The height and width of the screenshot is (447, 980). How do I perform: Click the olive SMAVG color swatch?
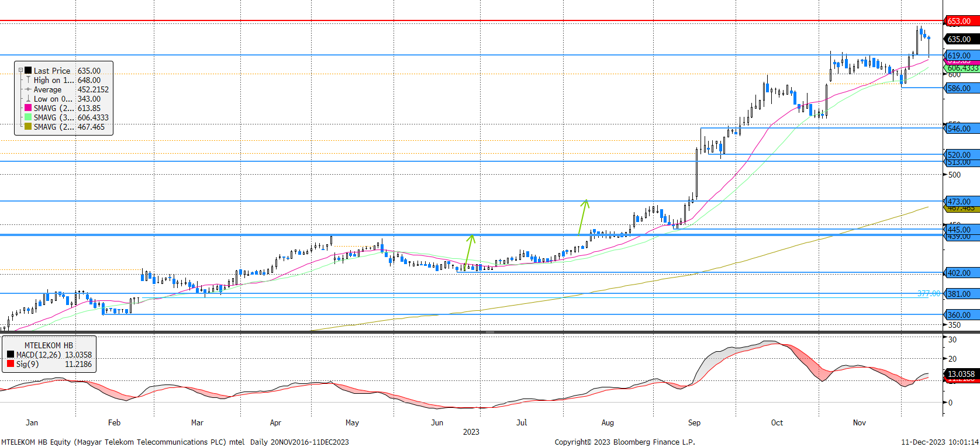click(28, 126)
